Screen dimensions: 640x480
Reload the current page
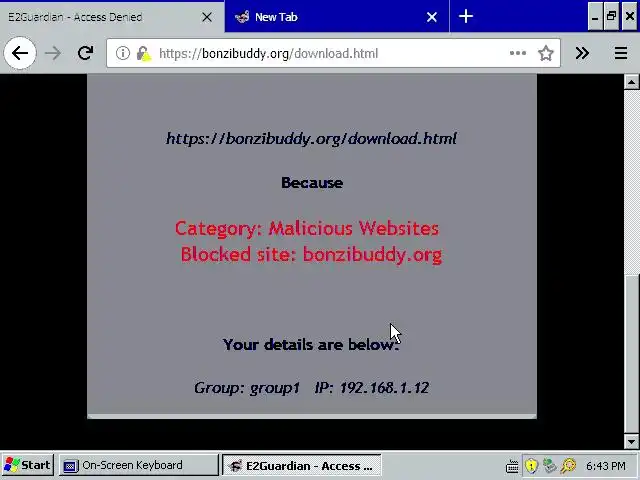tap(85, 53)
